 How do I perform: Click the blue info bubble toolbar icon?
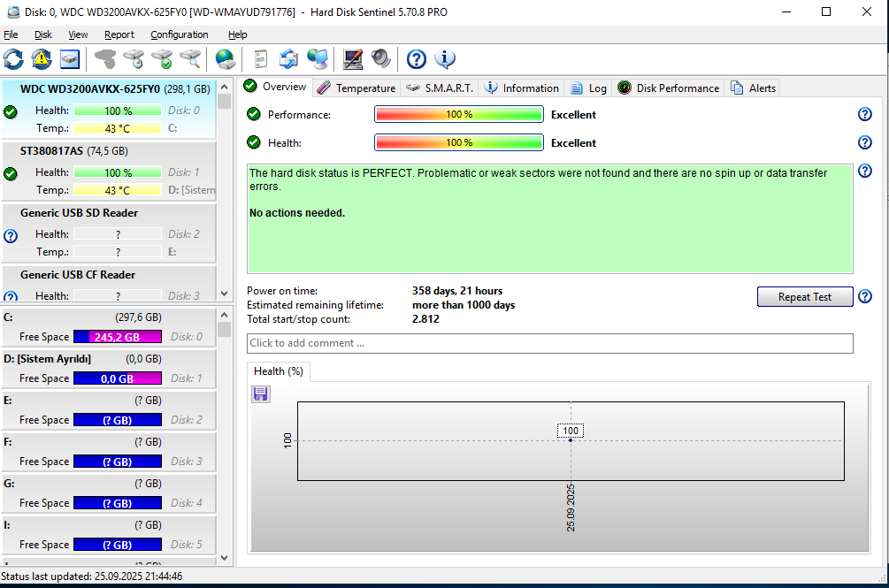point(444,59)
